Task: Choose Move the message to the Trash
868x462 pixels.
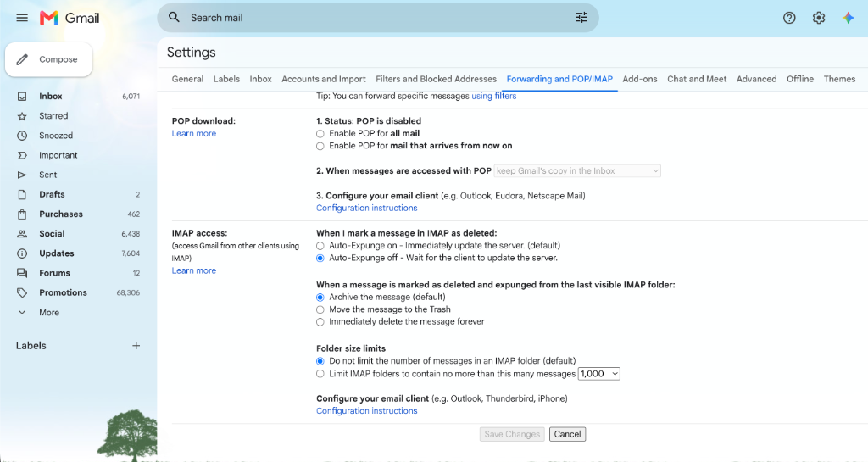Action: [x=320, y=310]
